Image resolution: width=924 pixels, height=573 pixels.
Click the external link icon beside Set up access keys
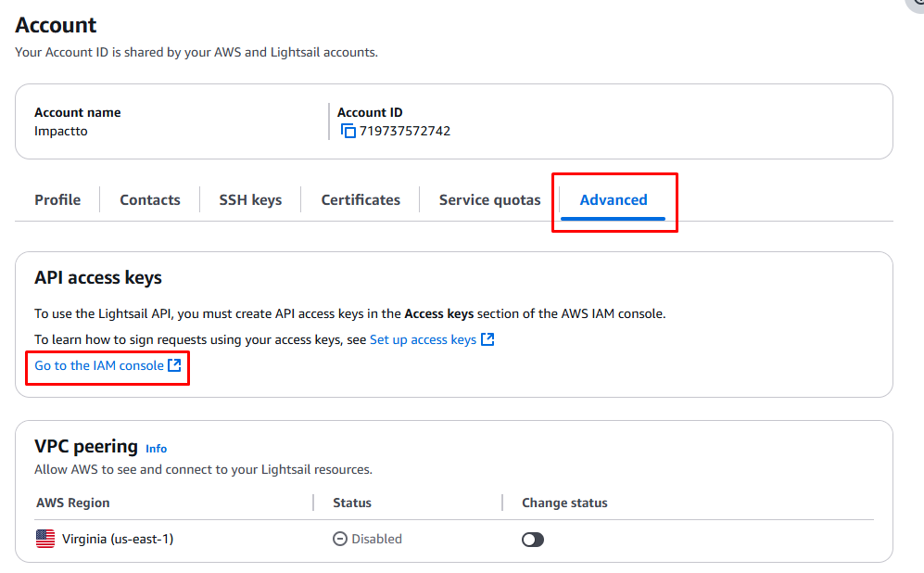487,339
